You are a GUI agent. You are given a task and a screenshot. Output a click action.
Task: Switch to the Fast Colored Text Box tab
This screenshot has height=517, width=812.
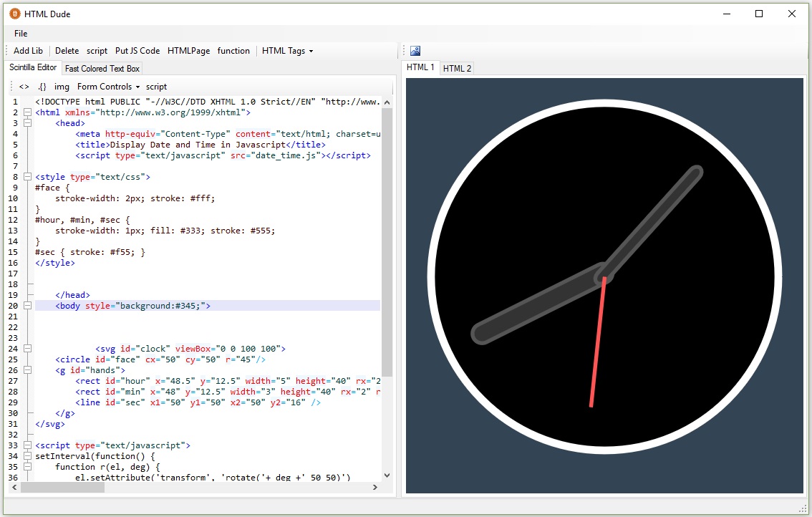[102, 68]
